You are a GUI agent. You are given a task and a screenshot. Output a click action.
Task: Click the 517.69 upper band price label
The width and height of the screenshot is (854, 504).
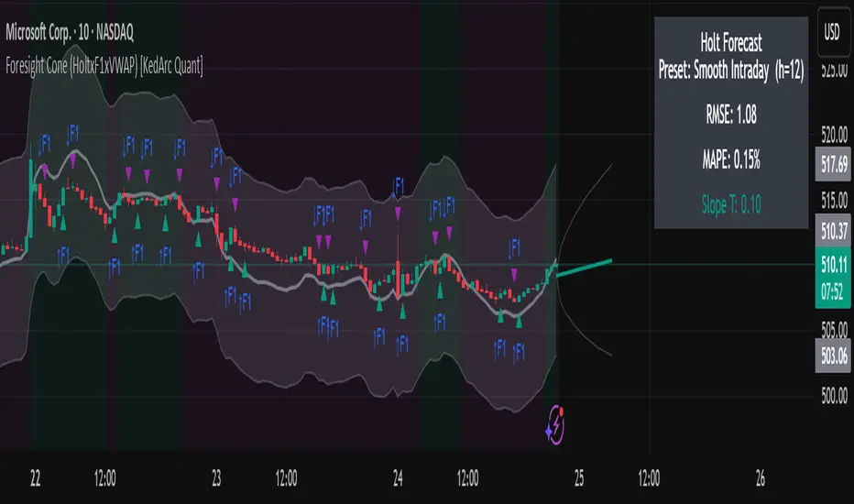tap(832, 164)
